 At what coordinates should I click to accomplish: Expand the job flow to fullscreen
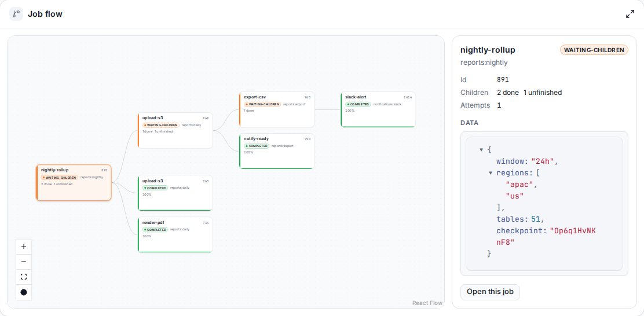coord(630,14)
